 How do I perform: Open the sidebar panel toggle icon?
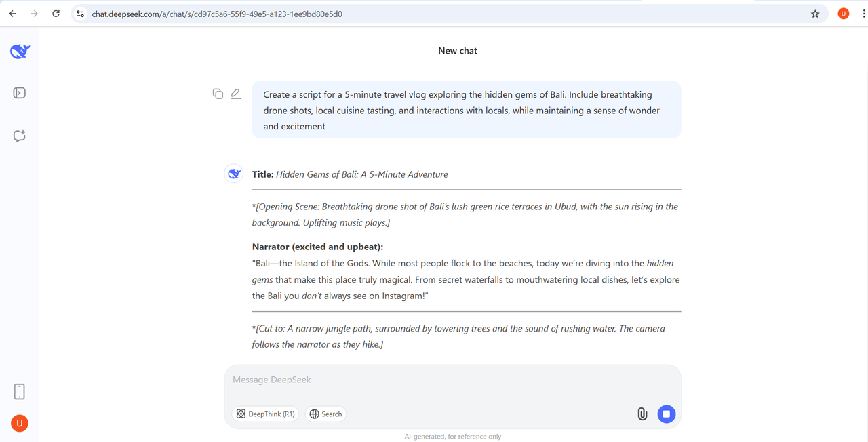point(20,93)
